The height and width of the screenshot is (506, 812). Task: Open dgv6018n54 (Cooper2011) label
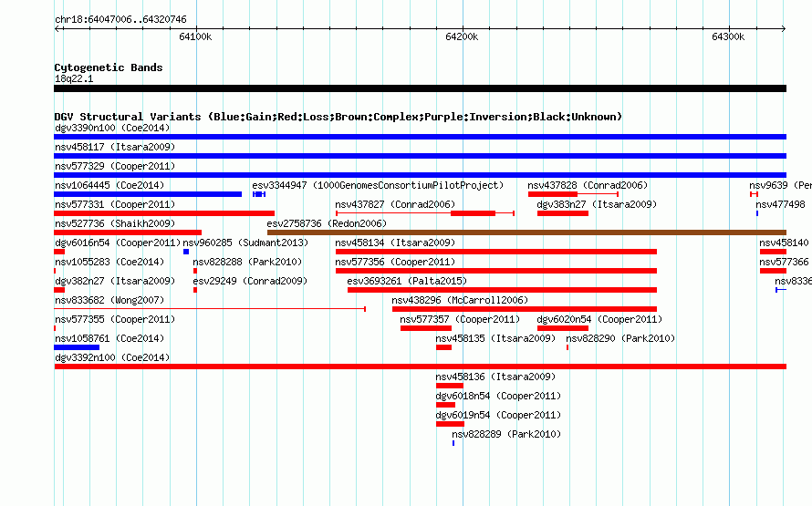[498, 396]
